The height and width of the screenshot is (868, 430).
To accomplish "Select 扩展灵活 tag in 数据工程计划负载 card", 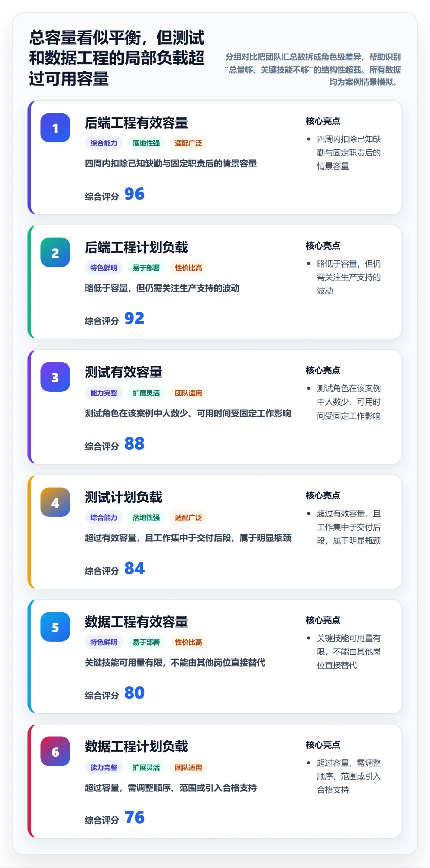I will [x=146, y=767].
